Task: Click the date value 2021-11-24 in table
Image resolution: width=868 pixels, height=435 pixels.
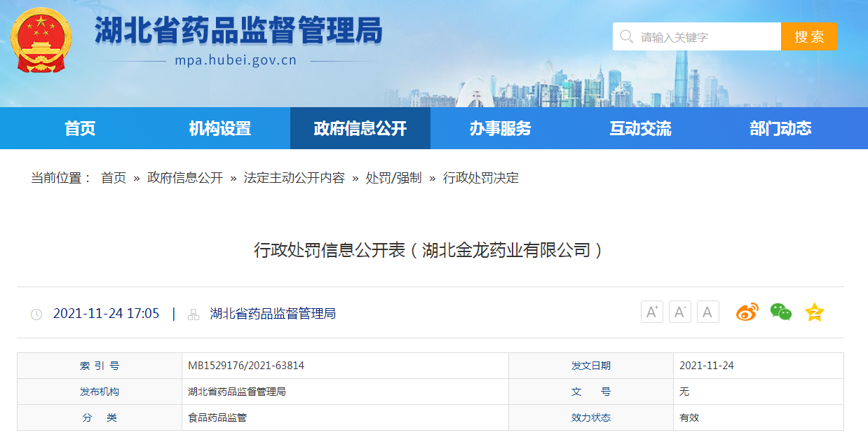Action: point(707,366)
